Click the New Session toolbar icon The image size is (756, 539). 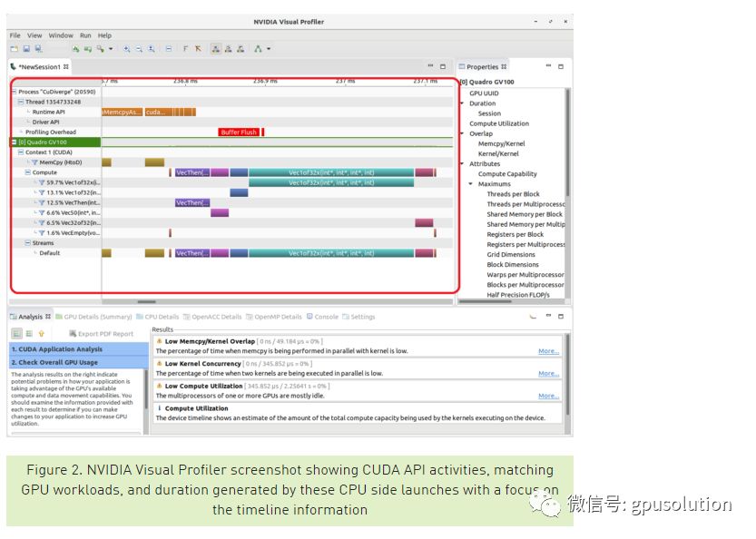14,49
